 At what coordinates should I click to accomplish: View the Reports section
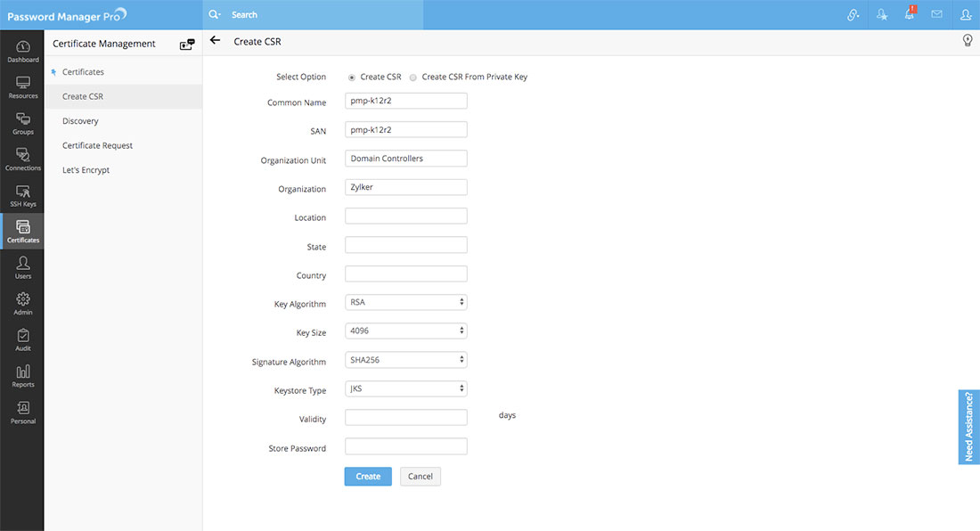[x=22, y=374]
